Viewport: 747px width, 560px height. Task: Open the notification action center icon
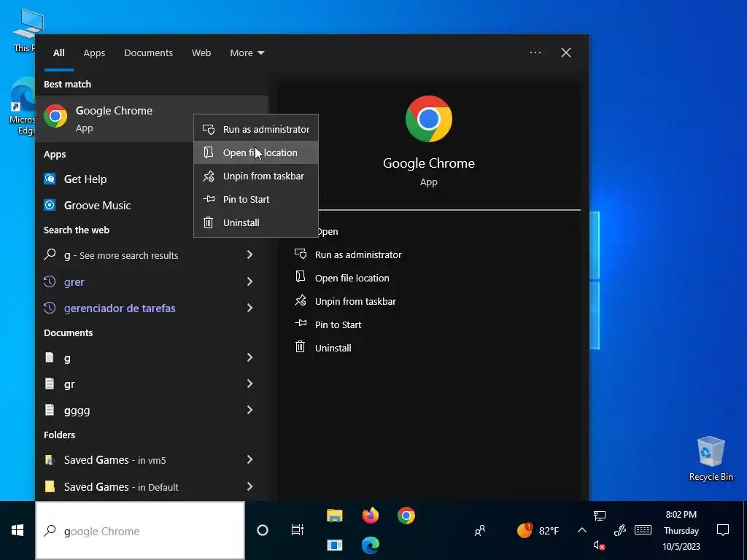click(x=723, y=530)
